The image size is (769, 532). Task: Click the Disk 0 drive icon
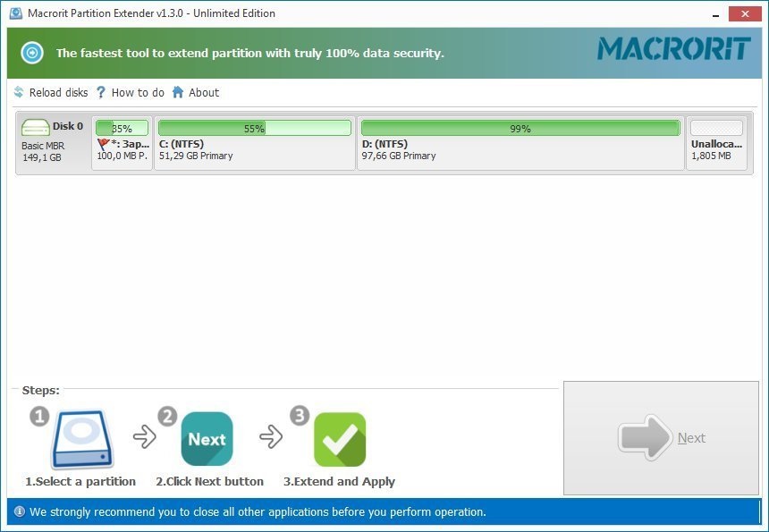pyautogui.click(x=34, y=125)
